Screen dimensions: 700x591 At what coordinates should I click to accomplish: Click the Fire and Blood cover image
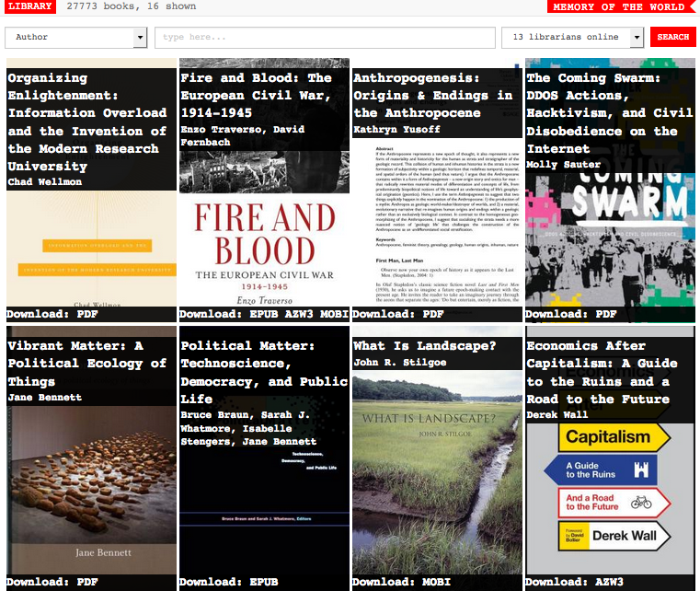pos(262,239)
